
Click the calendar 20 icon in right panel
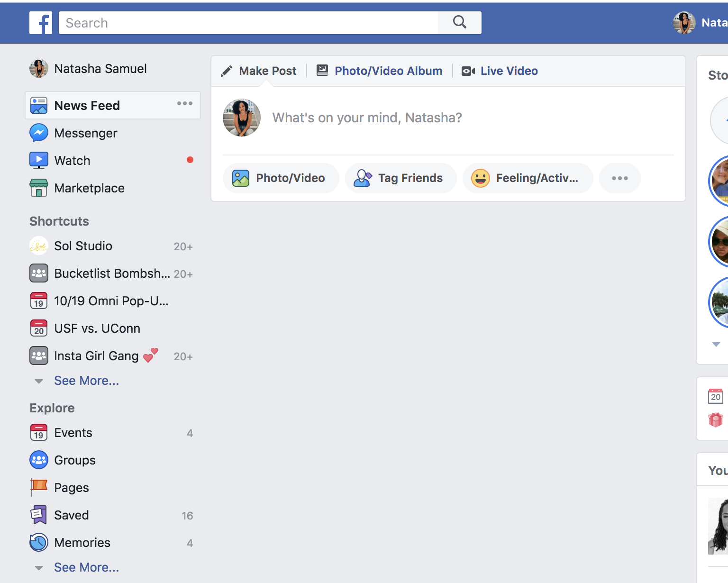(716, 396)
